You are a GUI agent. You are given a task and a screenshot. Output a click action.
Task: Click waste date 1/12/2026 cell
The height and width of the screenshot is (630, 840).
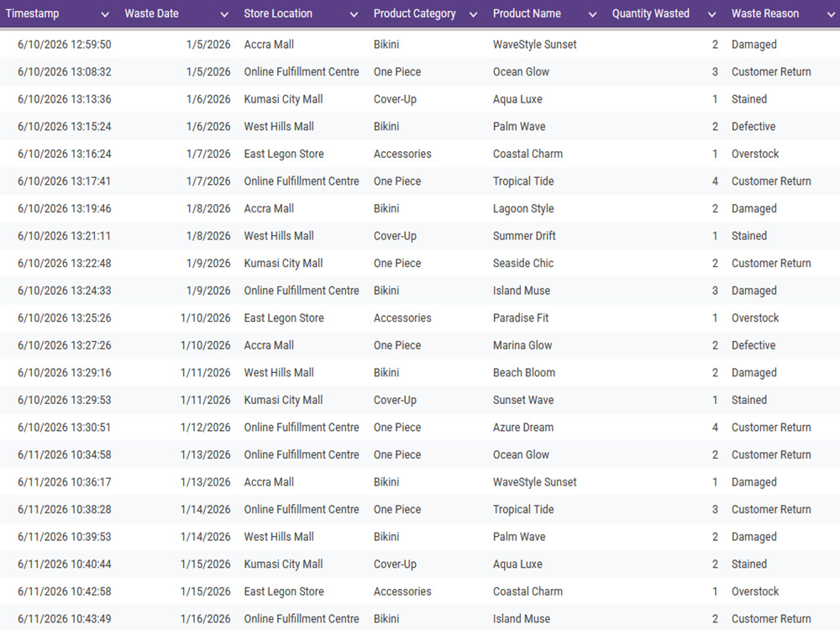(x=205, y=427)
